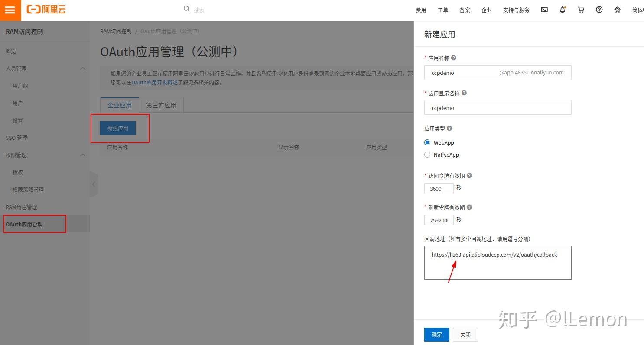This screenshot has width=644, height=345.
Task: Click the 回调地址 callback URL textarea
Action: point(498,263)
